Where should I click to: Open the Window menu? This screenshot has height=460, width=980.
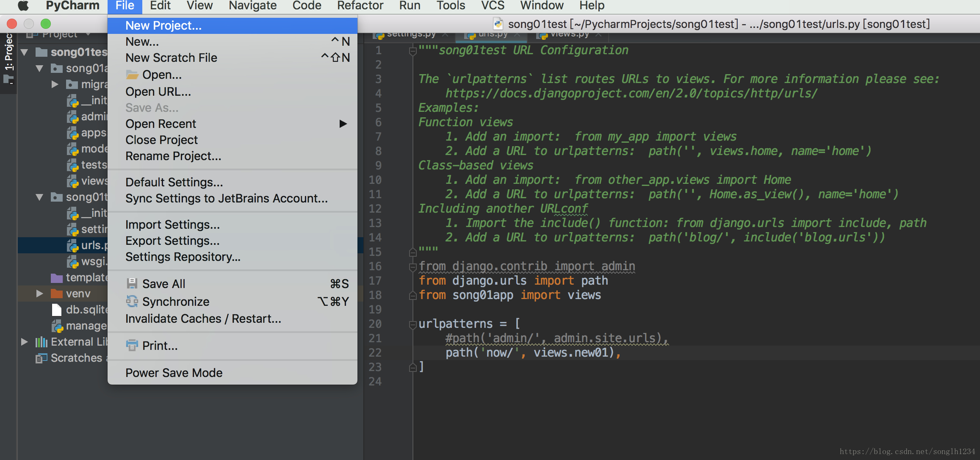[542, 6]
